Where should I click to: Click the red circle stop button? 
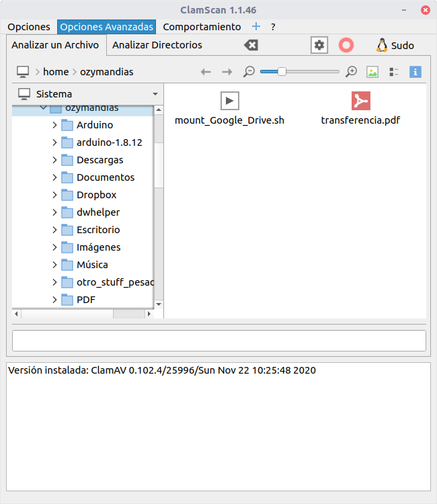tap(346, 45)
